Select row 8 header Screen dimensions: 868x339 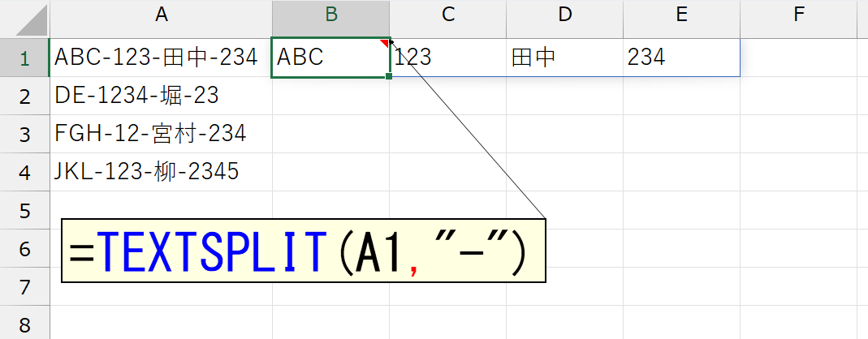pyautogui.click(x=25, y=323)
